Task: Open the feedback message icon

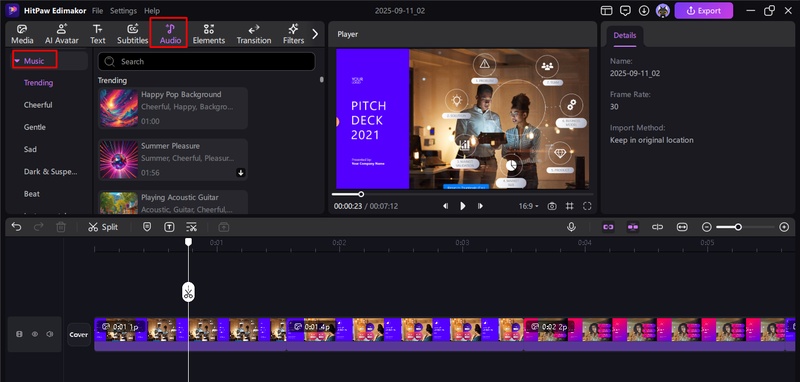Action: pos(625,11)
